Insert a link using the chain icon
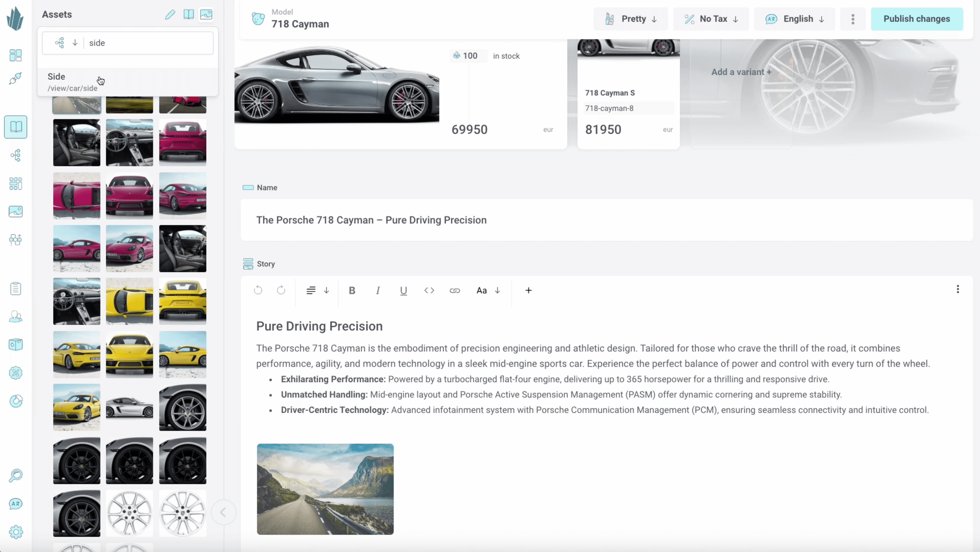980x552 pixels. pos(455,290)
